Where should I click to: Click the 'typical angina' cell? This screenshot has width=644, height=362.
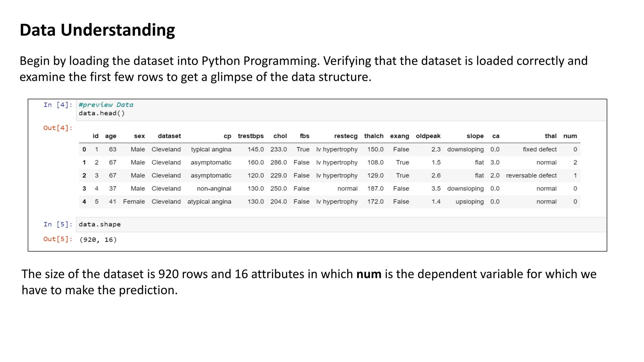coord(211,150)
